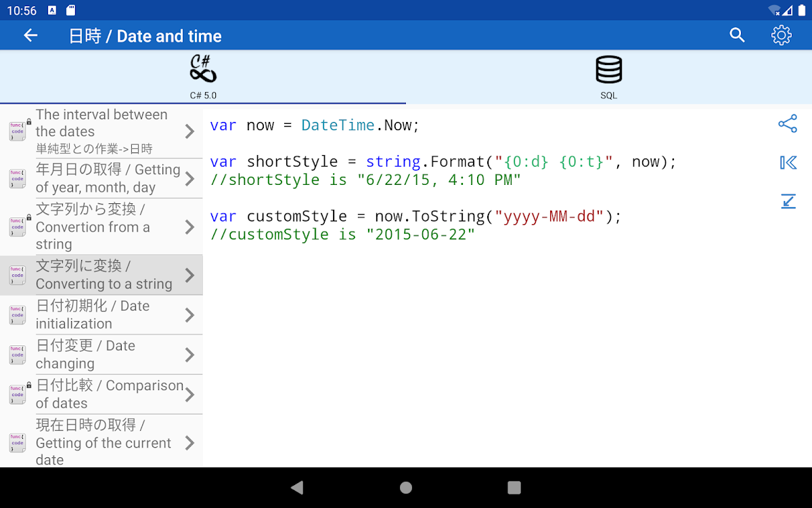Open settings via the gear icon

point(782,36)
